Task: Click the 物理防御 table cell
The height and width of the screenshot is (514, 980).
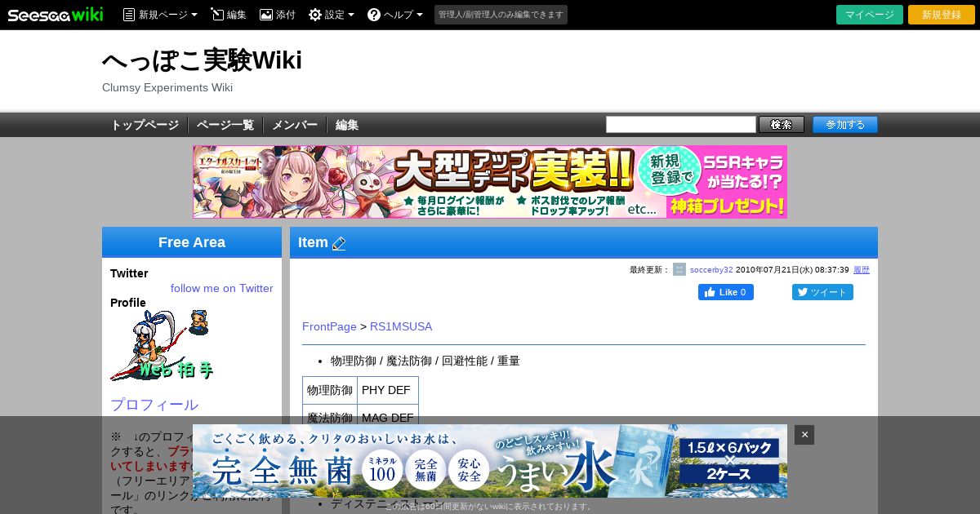Action: coord(330,390)
